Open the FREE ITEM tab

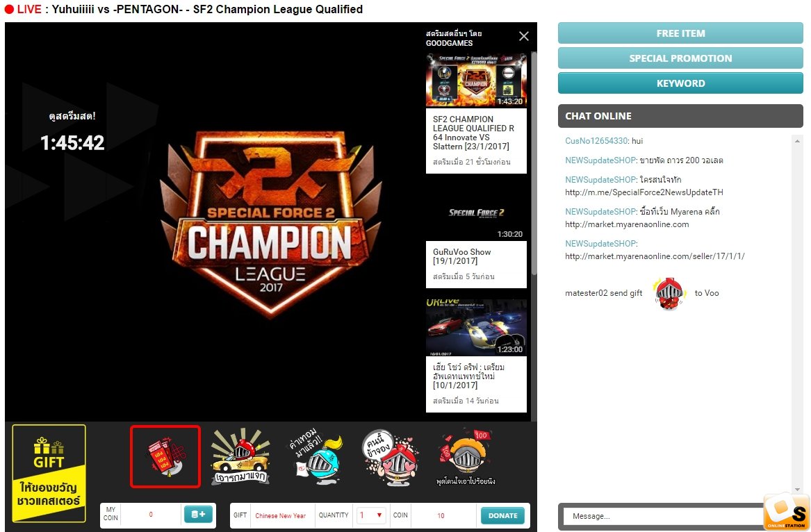coord(680,33)
